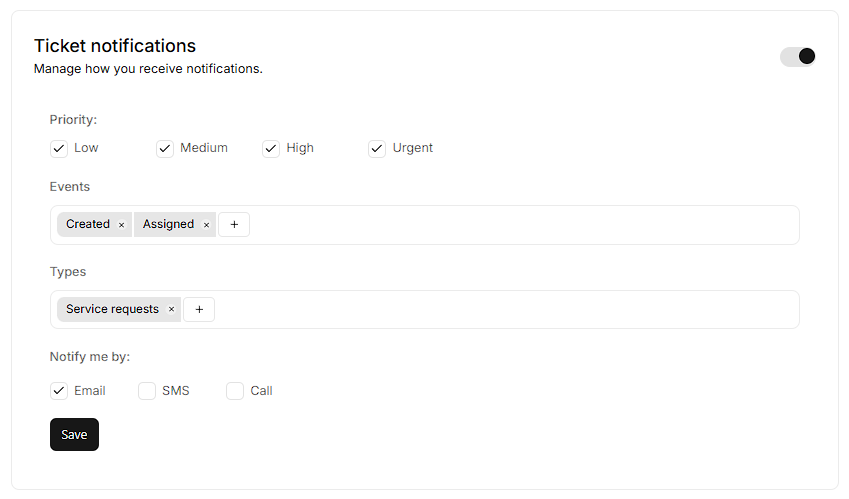This screenshot has height=499, width=849.
Task: Select the Created event tag
Action: click(87, 225)
